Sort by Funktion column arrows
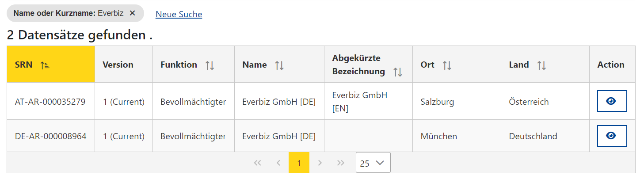644x183 pixels. tap(210, 65)
